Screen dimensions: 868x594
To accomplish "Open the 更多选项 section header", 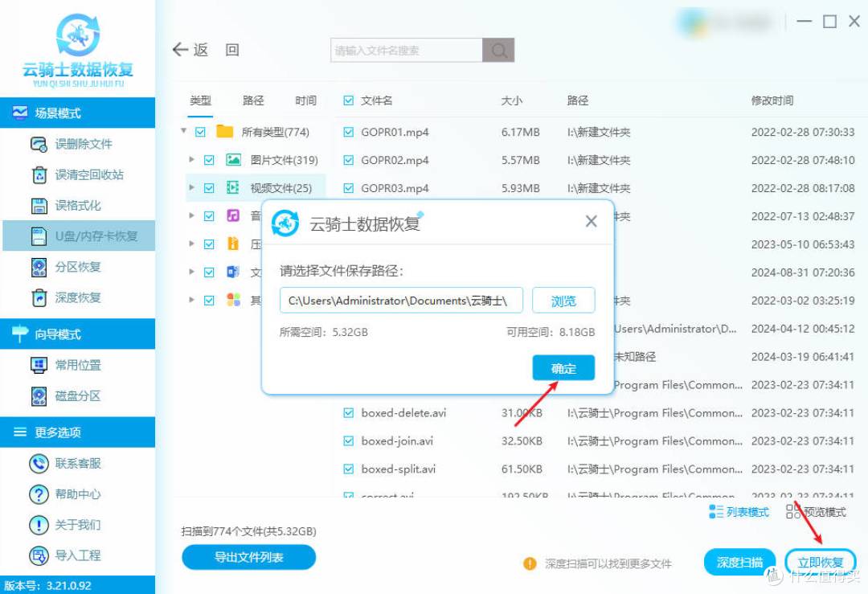I will pyautogui.click(x=77, y=432).
